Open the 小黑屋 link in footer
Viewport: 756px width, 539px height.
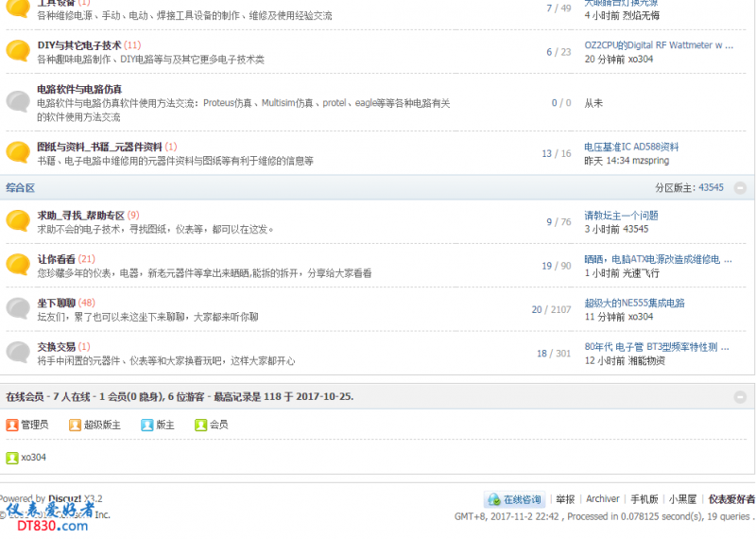click(683, 499)
